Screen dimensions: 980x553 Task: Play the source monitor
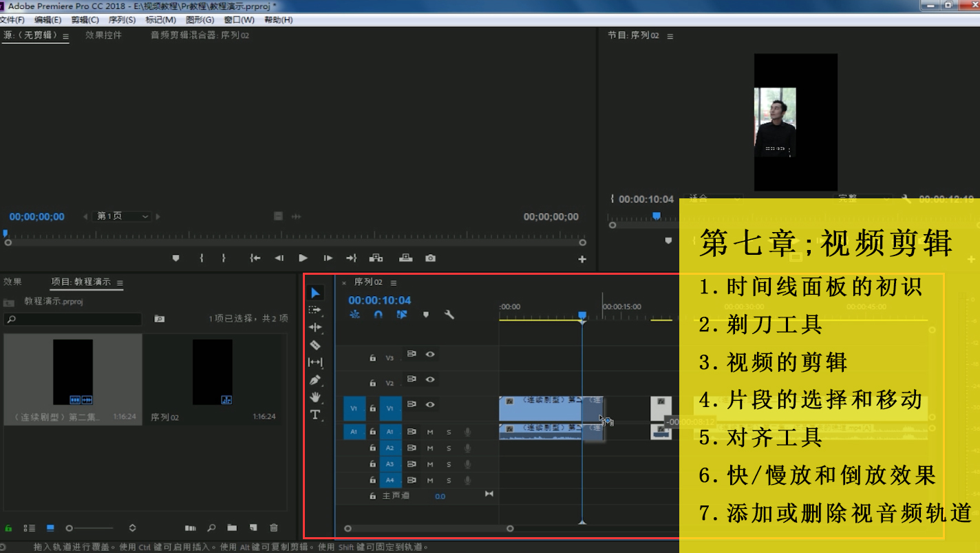(303, 258)
